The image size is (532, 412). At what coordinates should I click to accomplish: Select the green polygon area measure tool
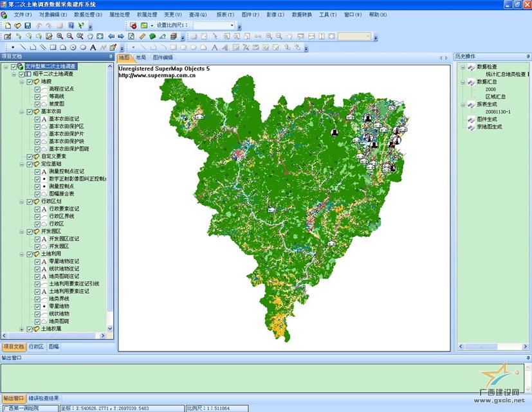click(152, 36)
